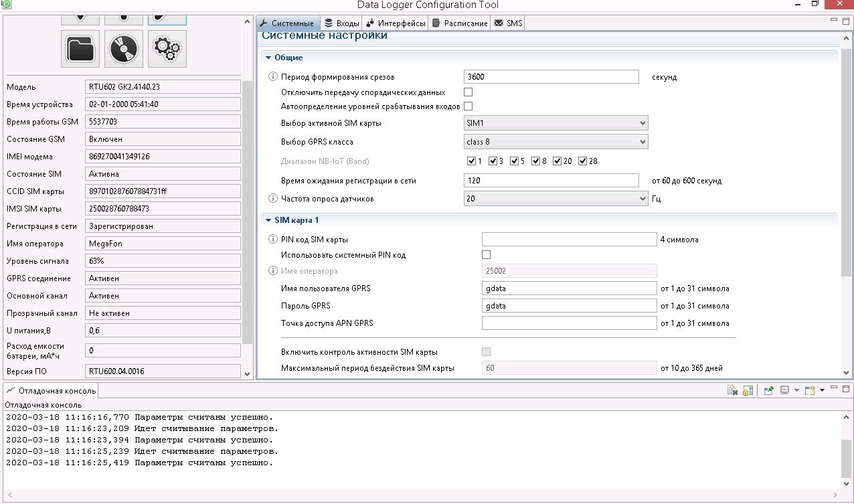
Task: Toggle NB-IoT band 1 checkbox
Action: 472,161
